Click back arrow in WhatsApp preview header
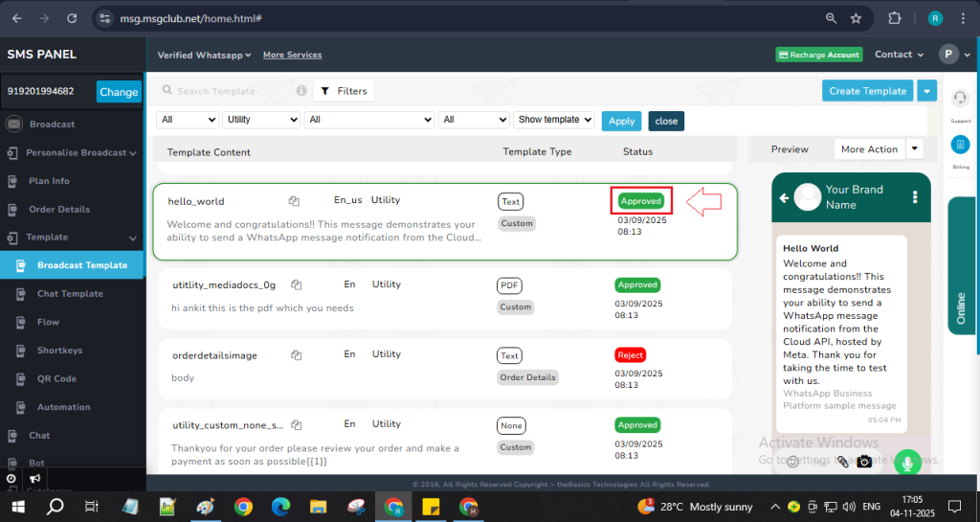Screen dimensions: 980x522 pos(784,198)
